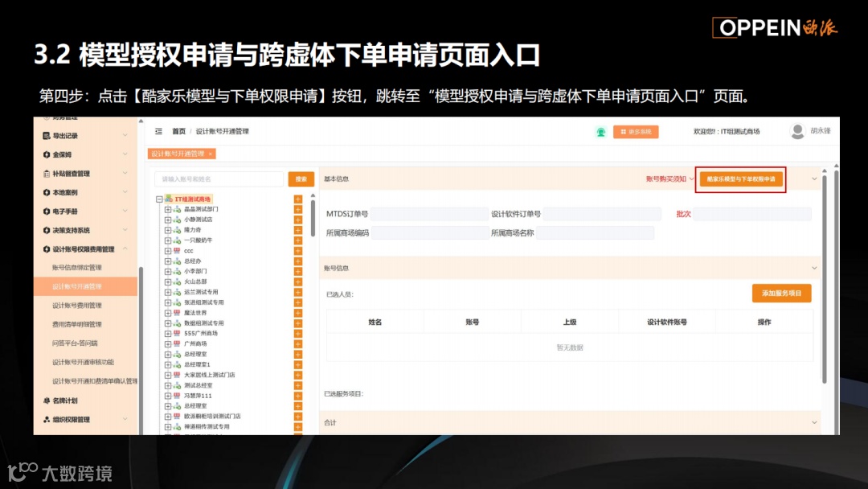The image size is (868, 489).
Task: Click the plus icon for 广州商场
Action: pos(298,344)
